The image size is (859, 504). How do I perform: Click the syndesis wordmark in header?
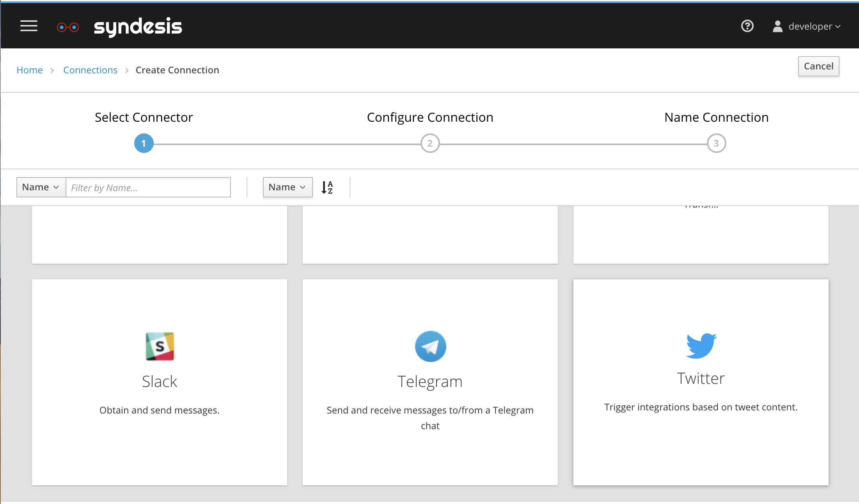[138, 27]
